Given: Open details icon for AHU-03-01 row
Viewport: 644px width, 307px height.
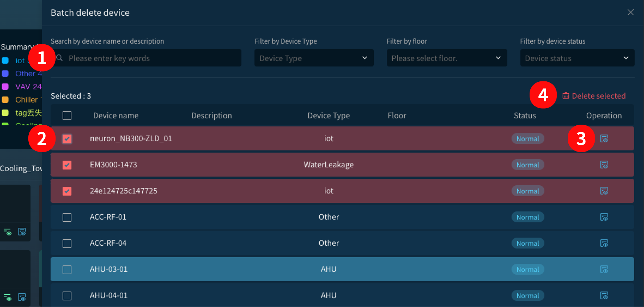Looking at the screenshot, I should (604, 269).
